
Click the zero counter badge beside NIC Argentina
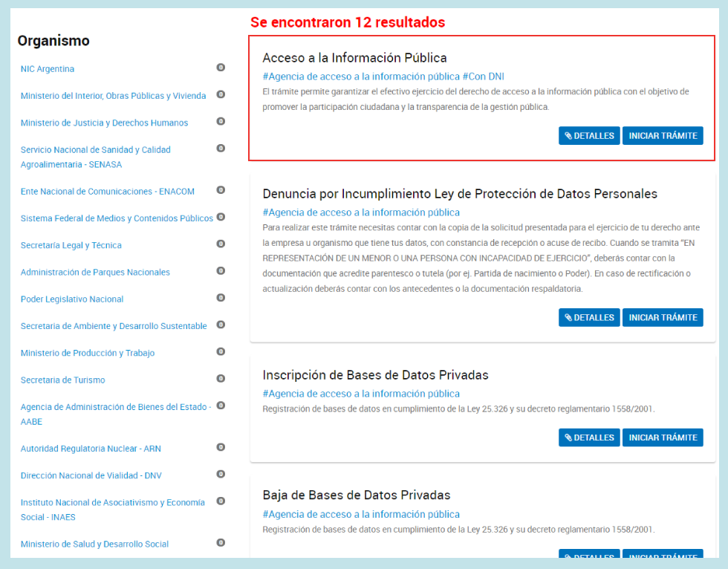point(220,68)
